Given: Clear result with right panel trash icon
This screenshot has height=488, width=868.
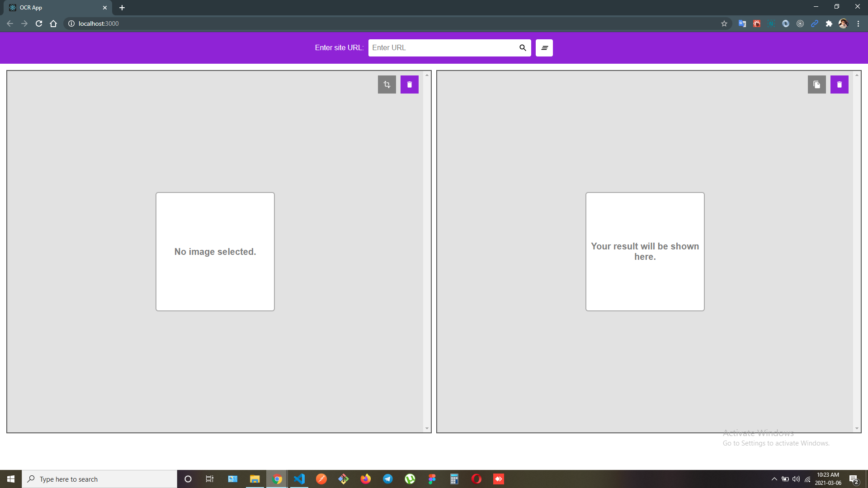Looking at the screenshot, I should [x=839, y=84].
